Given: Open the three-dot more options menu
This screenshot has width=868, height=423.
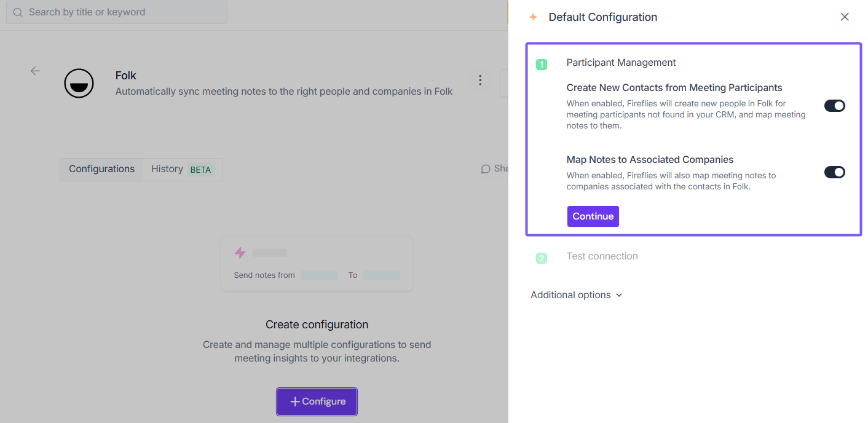Looking at the screenshot, I should click(x=480, y=80).
